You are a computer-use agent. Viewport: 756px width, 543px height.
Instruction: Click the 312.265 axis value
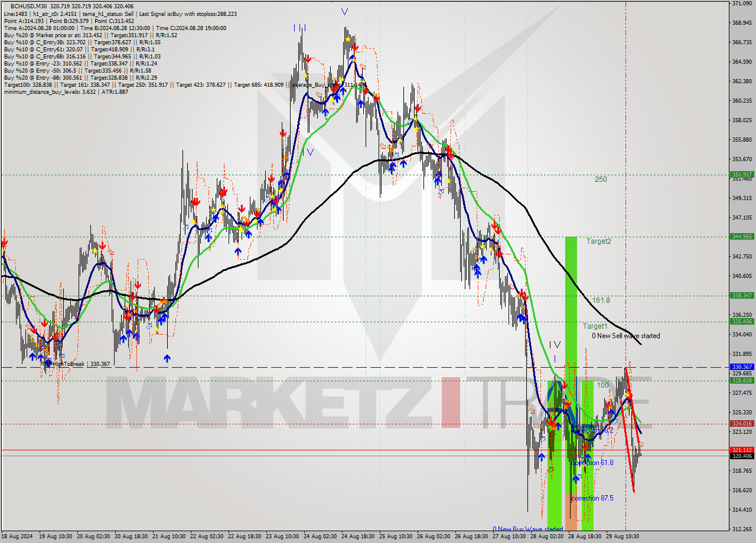coord(742,529)
